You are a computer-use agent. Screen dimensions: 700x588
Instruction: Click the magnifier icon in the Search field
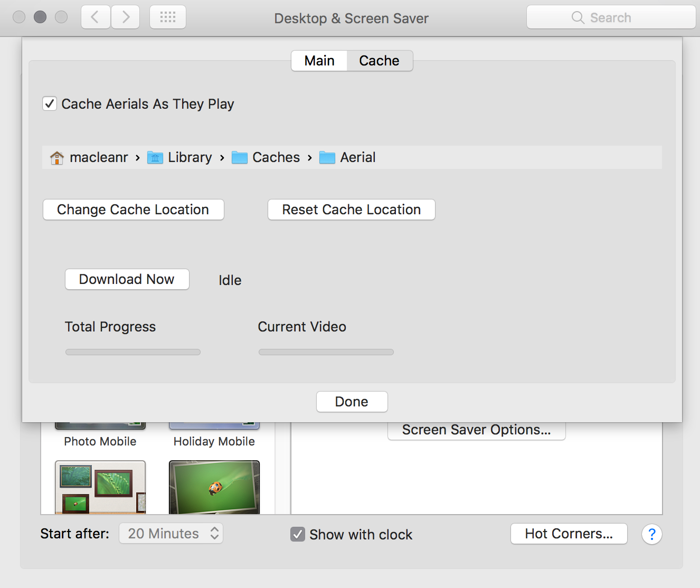tap(577, 17)
